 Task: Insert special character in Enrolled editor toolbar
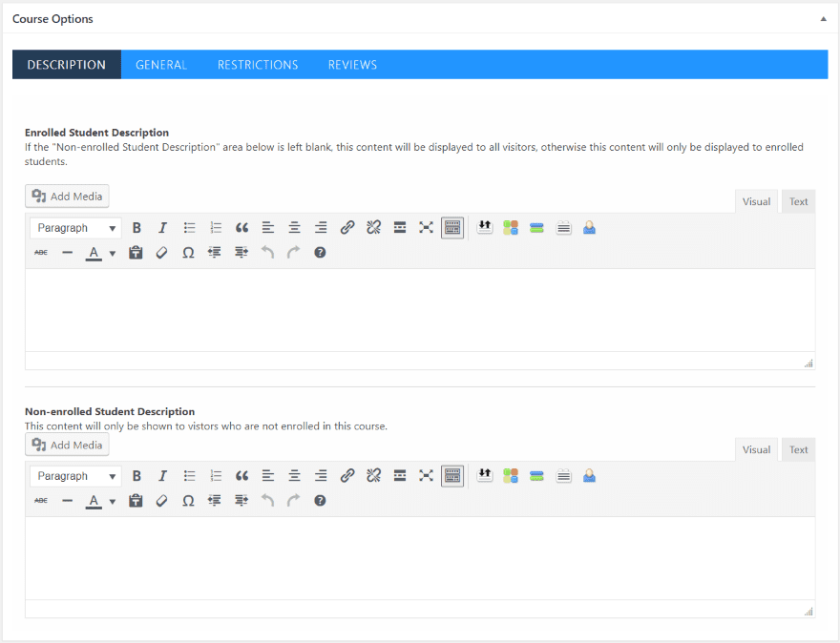[188, 253]
